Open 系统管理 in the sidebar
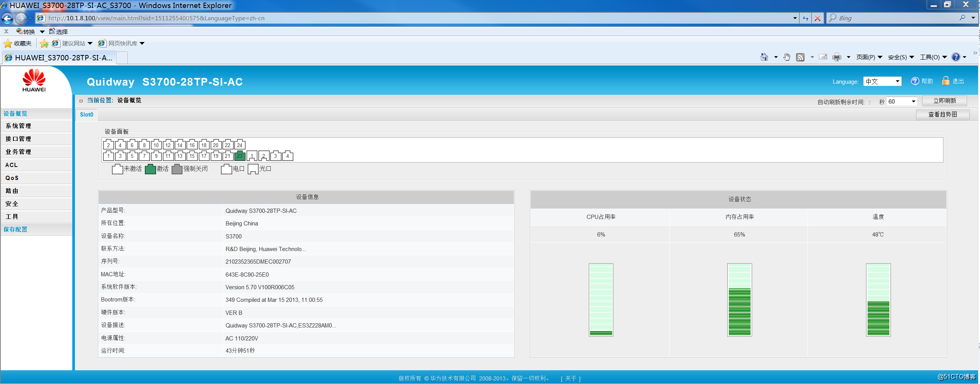This screenshot has height=384, width=980. click(x=36, y=126)
